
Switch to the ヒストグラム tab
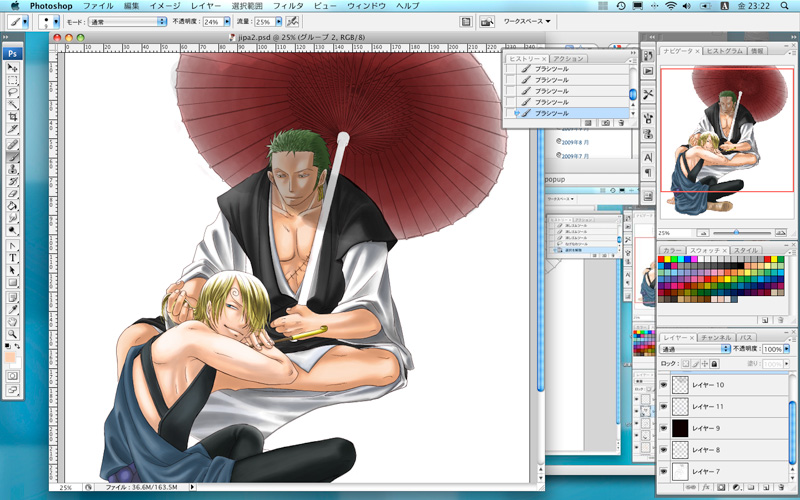[724, 51]
